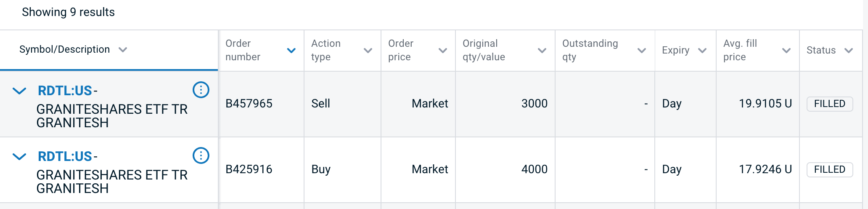Open Action type column dropdown arrow
The height and width of the screenshot is (209, 868).
pyautogui.click(x=368, y=51)
